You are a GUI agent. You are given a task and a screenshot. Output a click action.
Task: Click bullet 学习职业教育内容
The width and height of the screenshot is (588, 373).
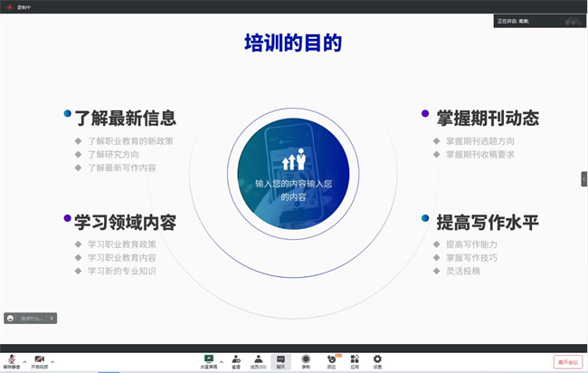[x=122, y=258]
